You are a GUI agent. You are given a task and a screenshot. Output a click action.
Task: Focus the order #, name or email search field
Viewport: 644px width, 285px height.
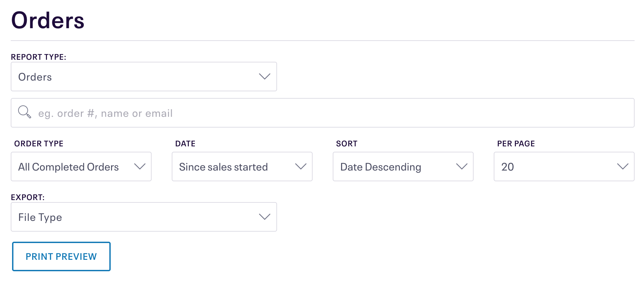(x=323, y=113)
